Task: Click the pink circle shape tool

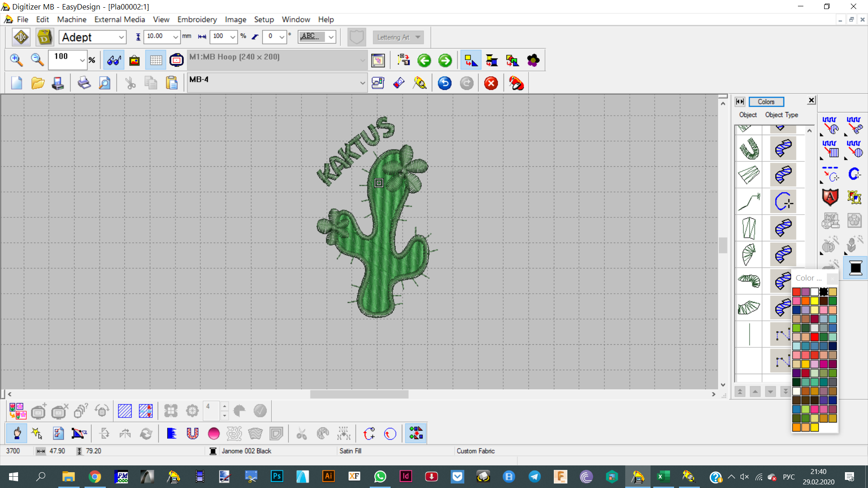Action: tap(213, 434)
